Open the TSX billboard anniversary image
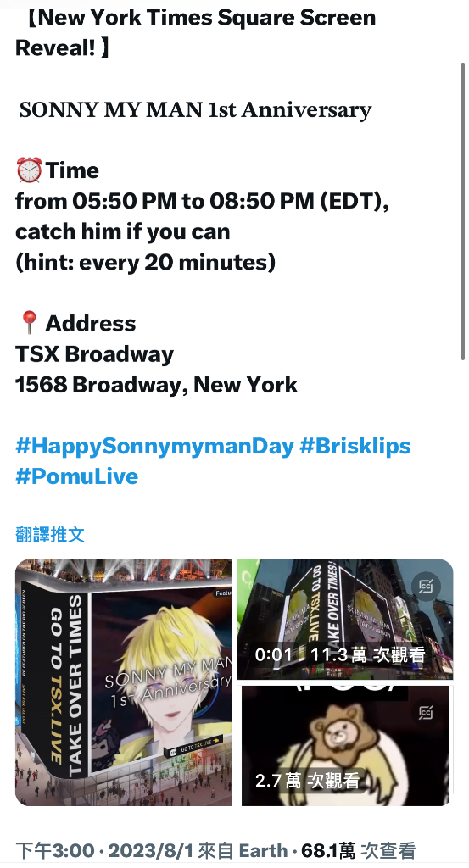Viewport: 469px width, 868px height. click(124, 682)
